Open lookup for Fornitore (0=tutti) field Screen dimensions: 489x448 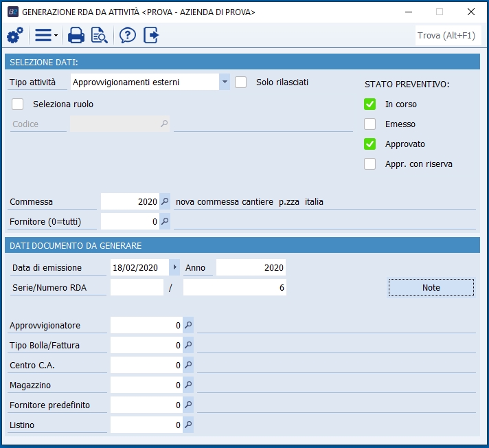[x=165, y=222]
